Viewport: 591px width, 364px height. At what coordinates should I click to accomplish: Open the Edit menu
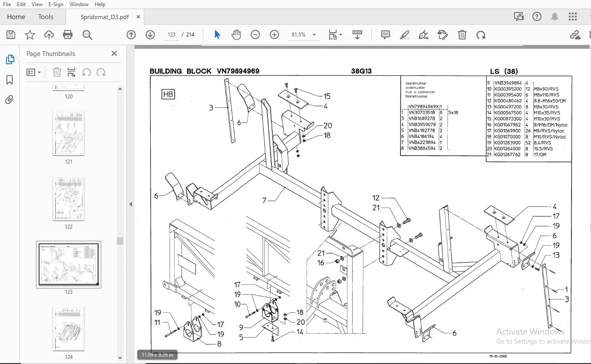pyautogui.click(x=21, y=4)
